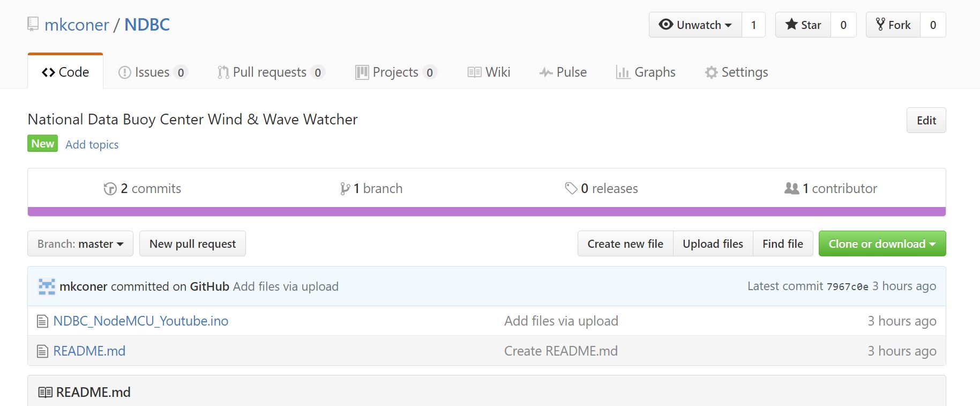Open commit message link for NDBC_NodeMCU_Youtube.ino

pos(561,321)
